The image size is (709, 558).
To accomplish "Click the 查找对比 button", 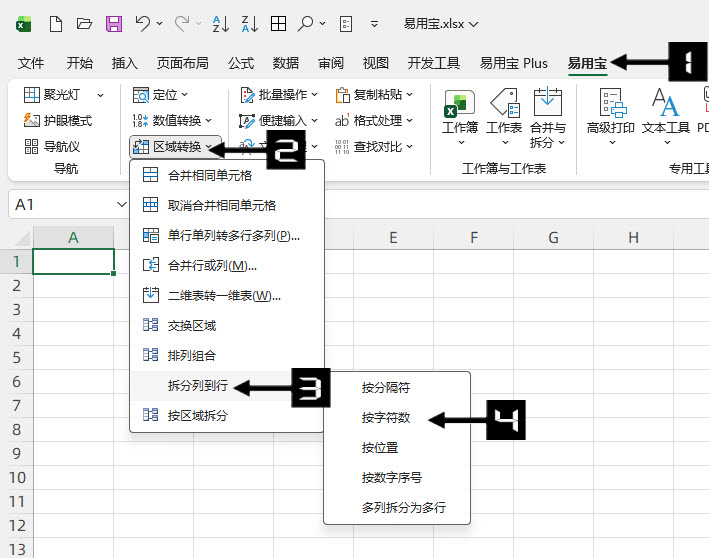I will click(x=374, y=146).
